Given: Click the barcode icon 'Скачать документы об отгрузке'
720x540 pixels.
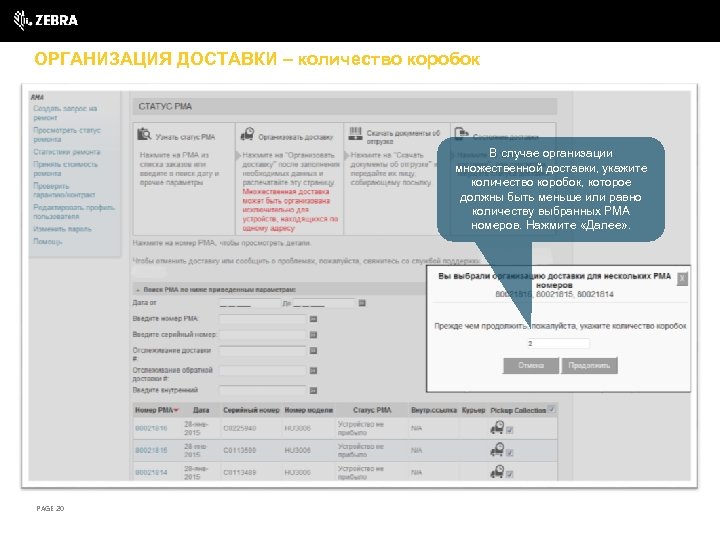Looking at the screenshot, I should point(355,134).
